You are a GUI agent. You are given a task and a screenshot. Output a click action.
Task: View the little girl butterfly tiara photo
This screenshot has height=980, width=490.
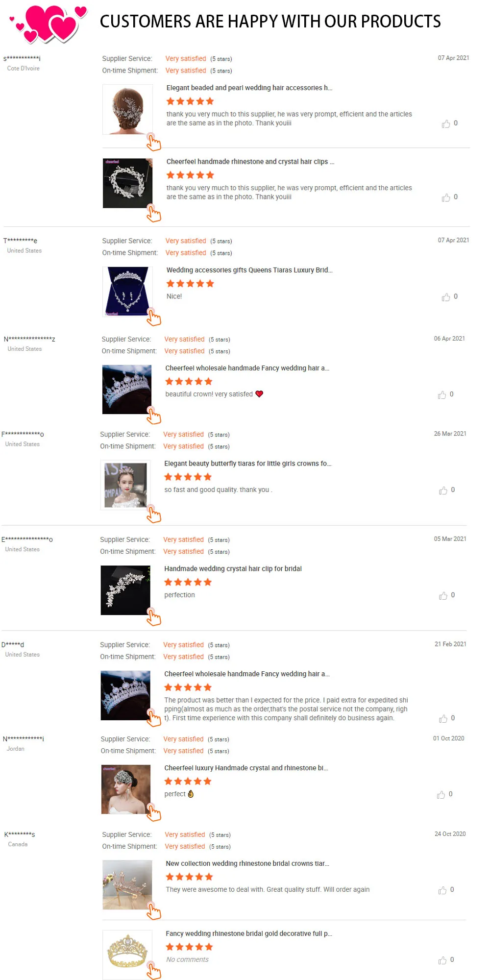[125, 485]
